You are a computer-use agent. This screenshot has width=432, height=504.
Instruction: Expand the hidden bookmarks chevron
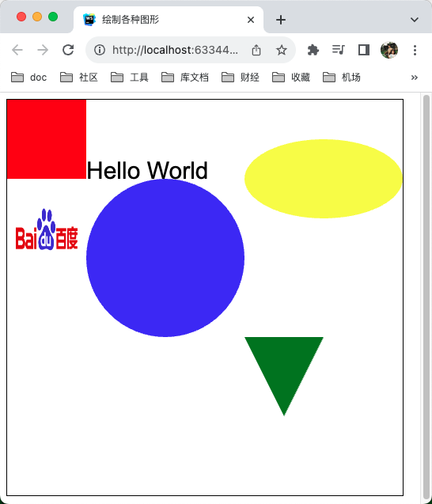click(x=415, y=78)
